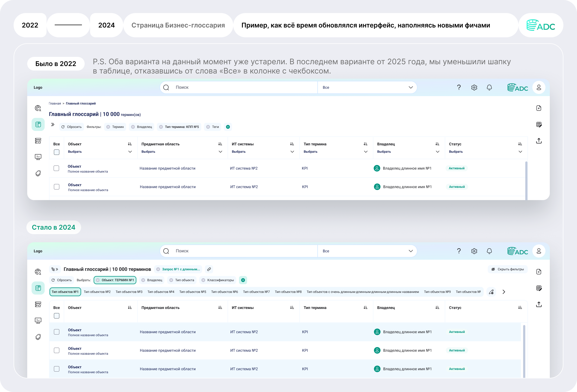Sort by Объект column in the 2022 table
The width and height of the screenshot is (577, 392).
(130, 144)
